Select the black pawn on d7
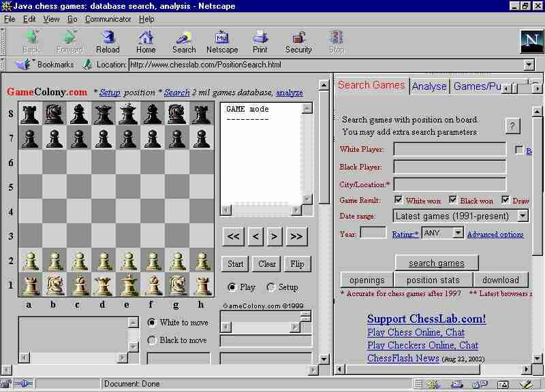The image size is (545, 392). click(x=104, y=137)
